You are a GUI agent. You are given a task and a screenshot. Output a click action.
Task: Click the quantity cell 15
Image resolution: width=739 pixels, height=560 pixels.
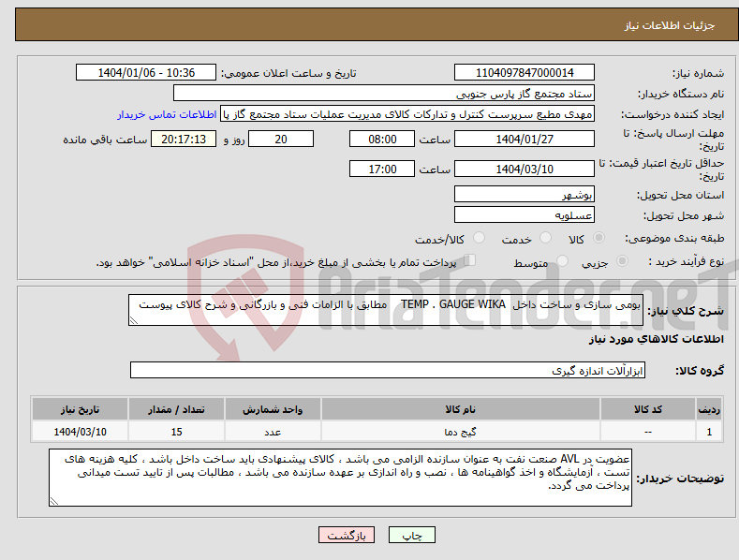coord(176,432)
